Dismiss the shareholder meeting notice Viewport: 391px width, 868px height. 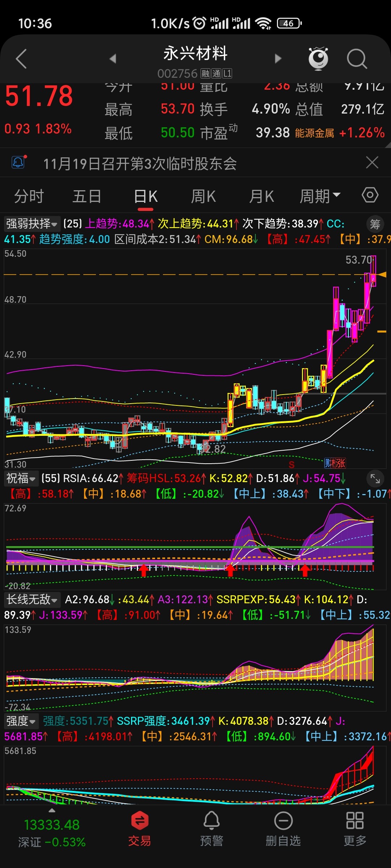[372, 162]
